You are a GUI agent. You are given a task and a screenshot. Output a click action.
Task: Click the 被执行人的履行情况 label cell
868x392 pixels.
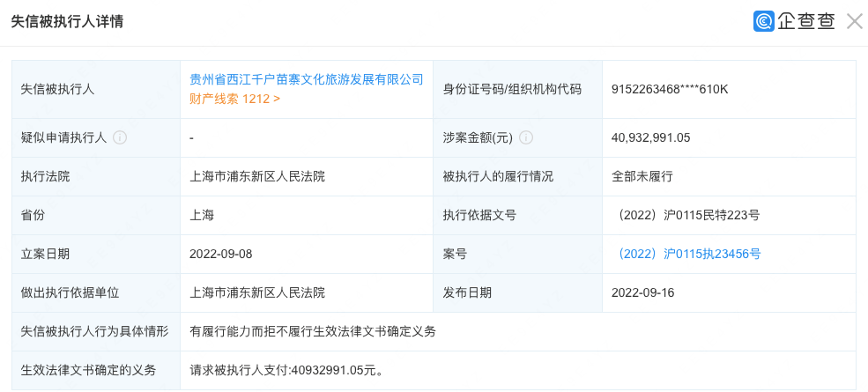pyautogui.click(x=498, y=176)
